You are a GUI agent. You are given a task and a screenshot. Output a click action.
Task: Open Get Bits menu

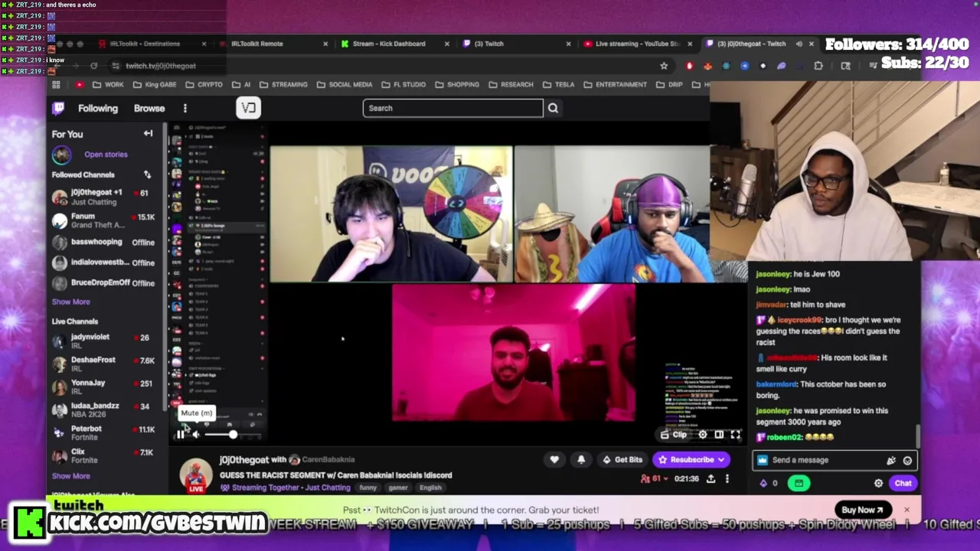tap(622, 460)
